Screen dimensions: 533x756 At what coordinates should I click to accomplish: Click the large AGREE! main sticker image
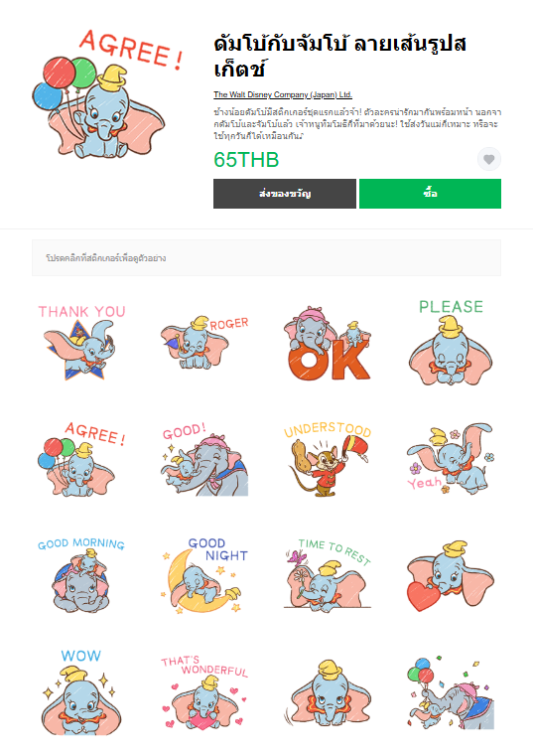tap(108, 94)
